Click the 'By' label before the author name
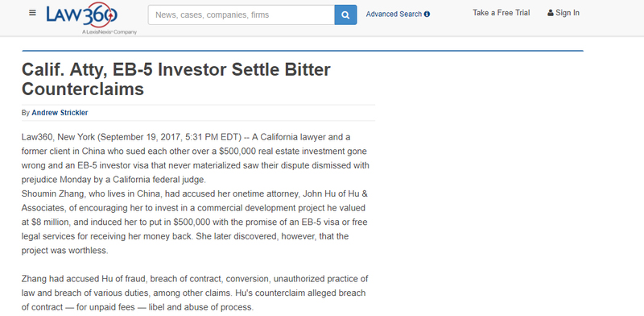Image resolution: width=644 pixels, height=316 pixels. [26, 113]
